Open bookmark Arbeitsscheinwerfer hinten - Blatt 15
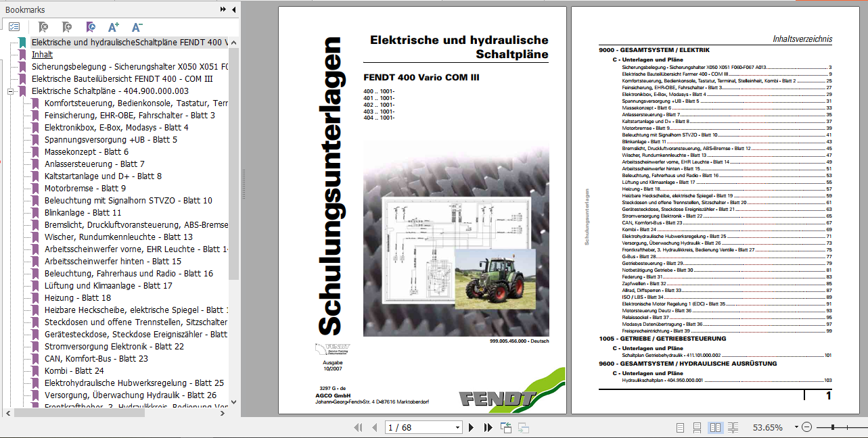868x438 pixels. (x=112, y=261)
